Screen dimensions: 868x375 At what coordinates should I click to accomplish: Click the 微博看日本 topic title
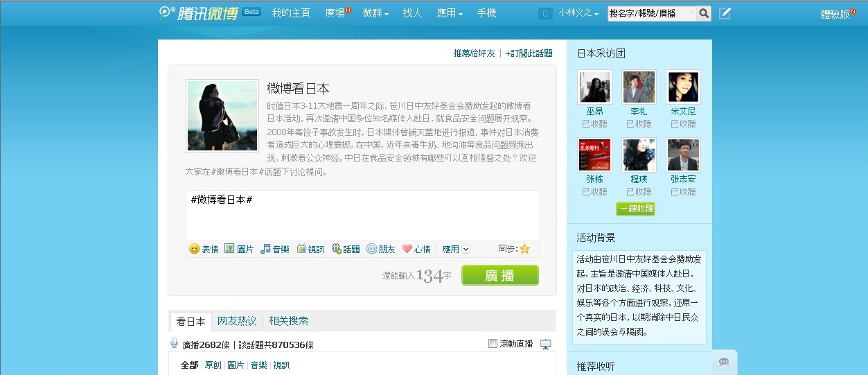(299, 89)
